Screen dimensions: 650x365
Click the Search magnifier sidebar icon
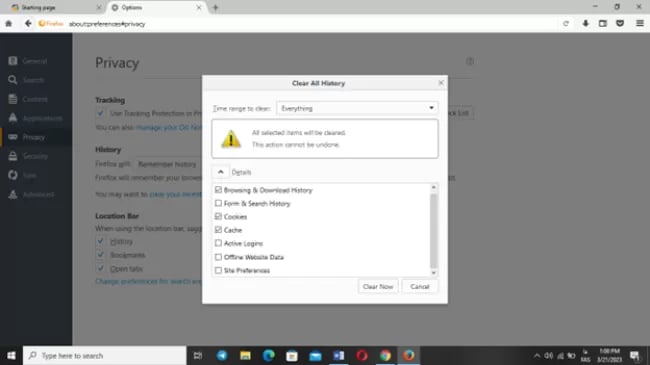point(13,80)
